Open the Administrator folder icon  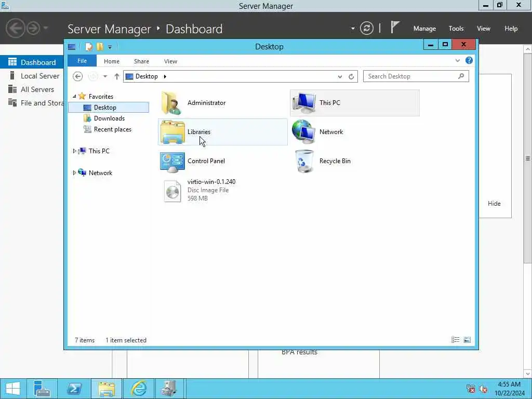point(171,103)
